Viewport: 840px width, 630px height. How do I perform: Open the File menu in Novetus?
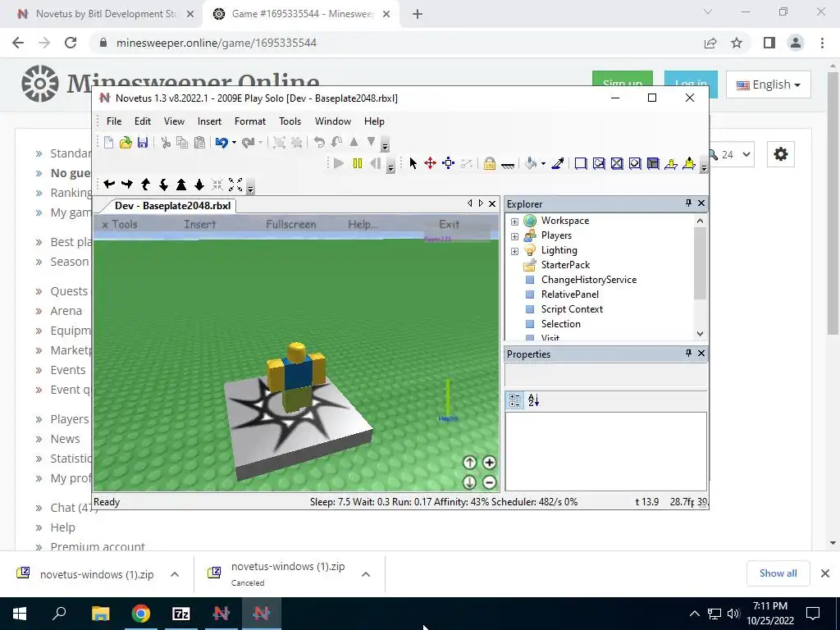(x=114, y=121)
